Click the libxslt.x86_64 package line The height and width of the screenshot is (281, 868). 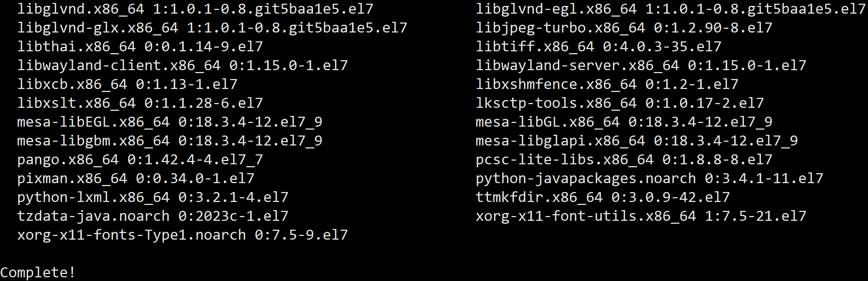pyautogui.click(x=140, y=103)
